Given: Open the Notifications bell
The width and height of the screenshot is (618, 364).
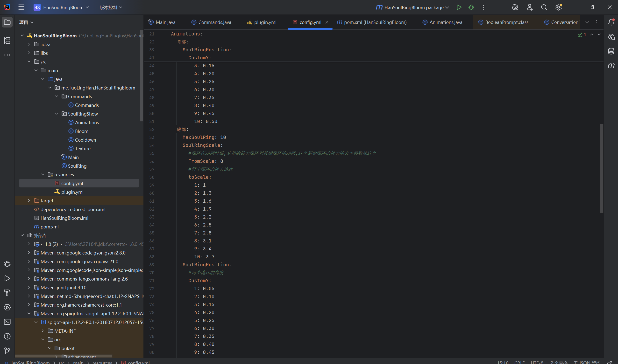Looking at the screenshot, I should (611, 22).
